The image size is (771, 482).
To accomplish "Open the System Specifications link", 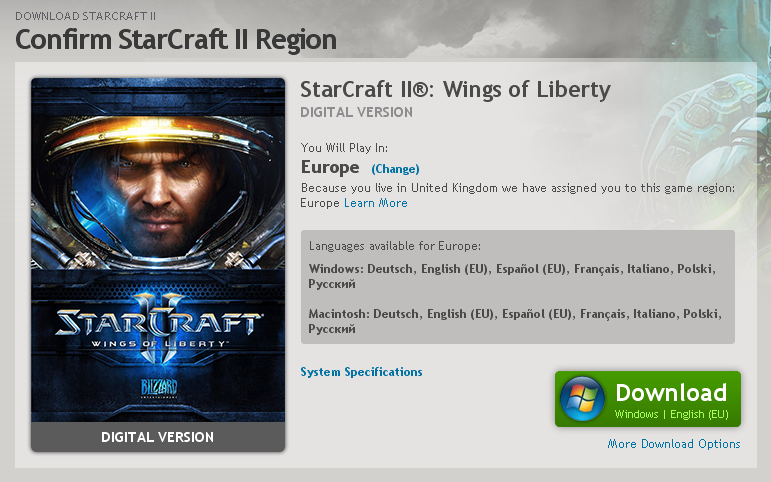I will click(x=361, y=372).
